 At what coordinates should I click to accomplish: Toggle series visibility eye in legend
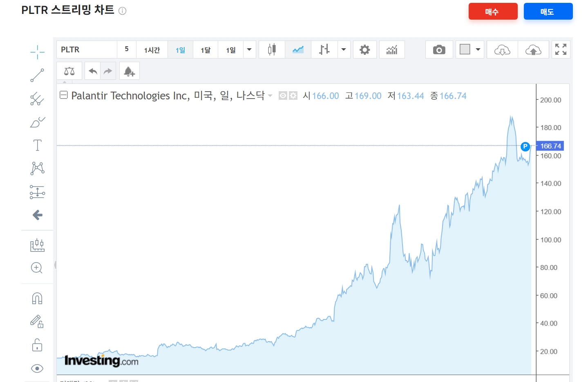pos(283,96)
